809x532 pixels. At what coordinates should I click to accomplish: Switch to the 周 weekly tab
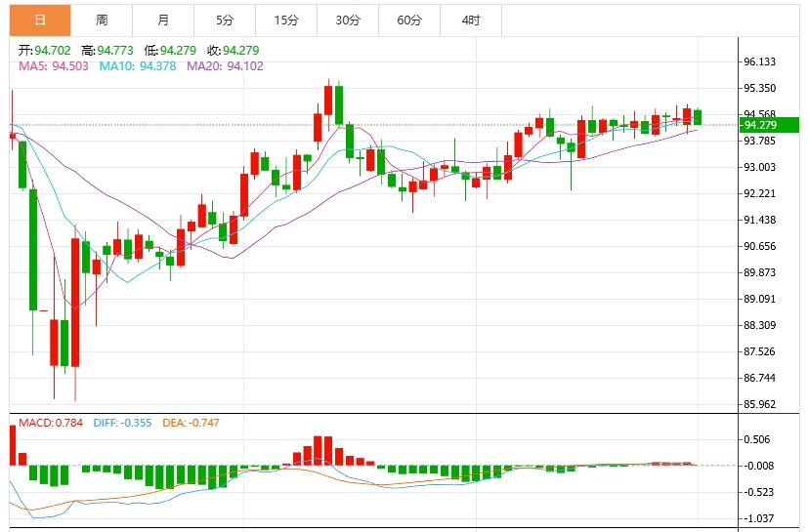click(102, 20)
